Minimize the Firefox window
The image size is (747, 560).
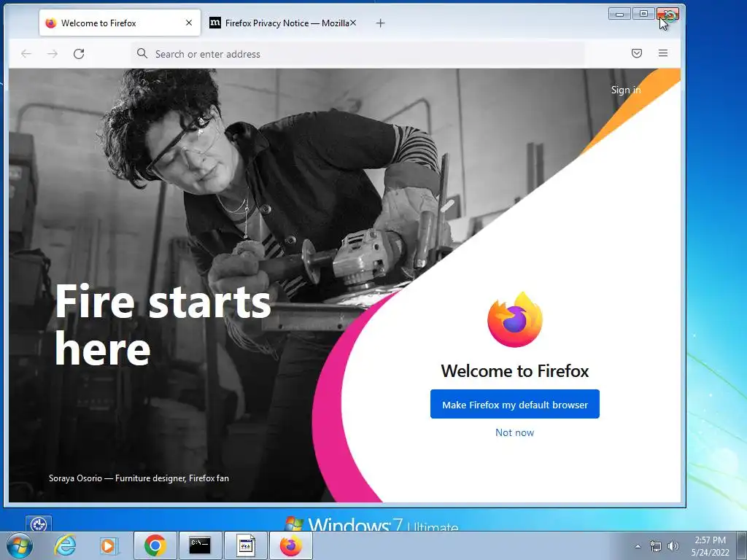pos(619,14)
